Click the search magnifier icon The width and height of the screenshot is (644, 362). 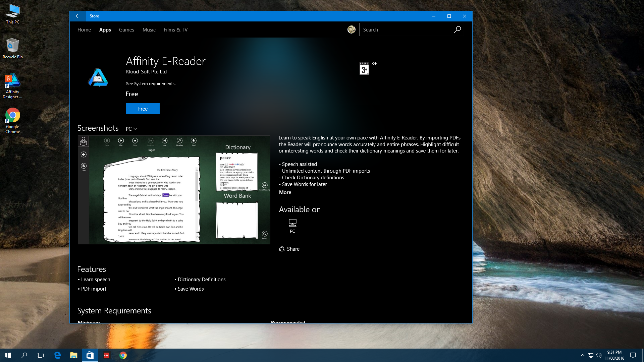[x=457, y=29]
